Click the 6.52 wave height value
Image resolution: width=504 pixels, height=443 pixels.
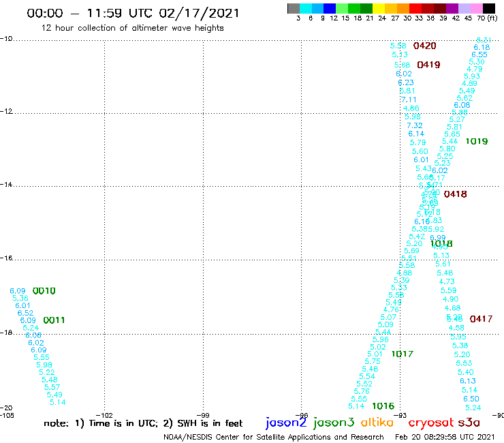(25, 313)
